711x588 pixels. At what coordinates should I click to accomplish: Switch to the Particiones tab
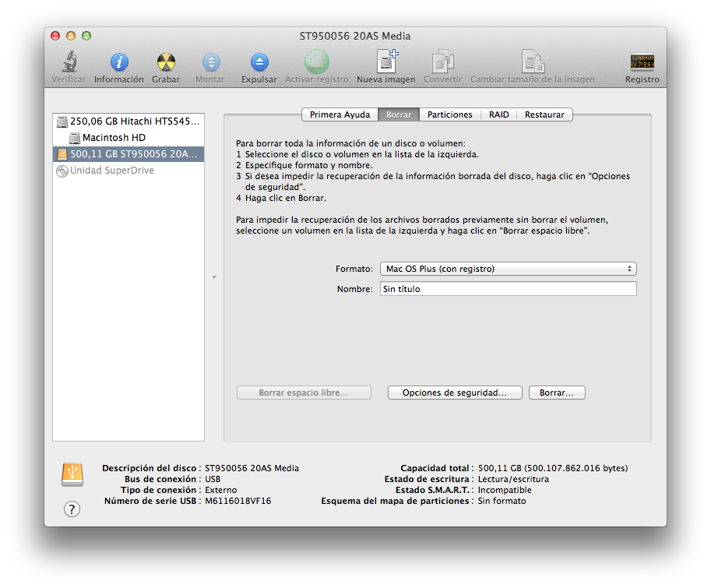449,114
